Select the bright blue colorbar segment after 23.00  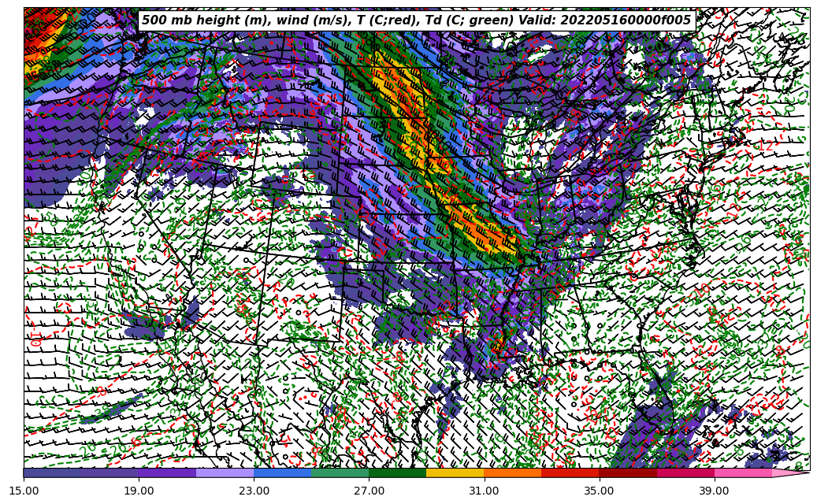(282, 472)
